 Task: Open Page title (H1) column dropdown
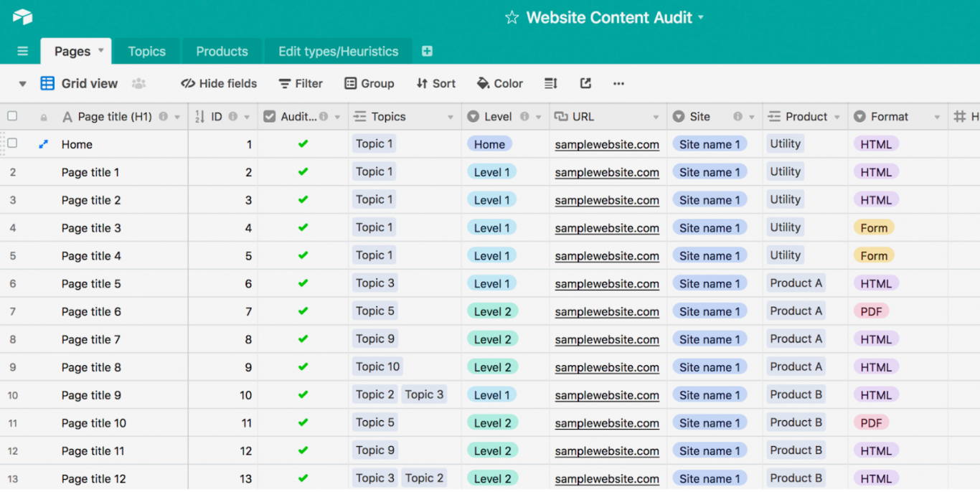click(x=176, y=117)
